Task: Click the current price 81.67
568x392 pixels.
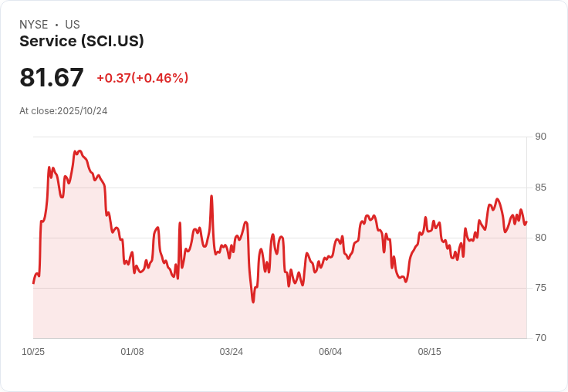Action: 52,78
